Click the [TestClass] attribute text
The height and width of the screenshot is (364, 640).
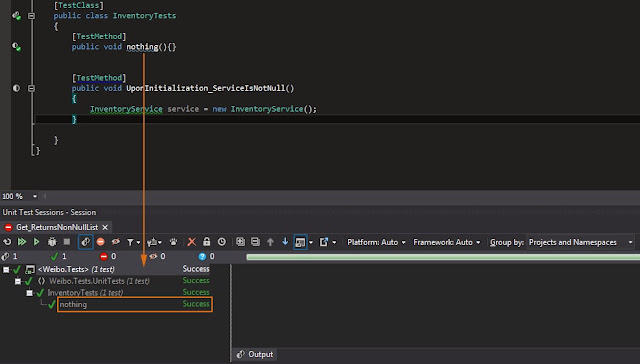[79, 5]
